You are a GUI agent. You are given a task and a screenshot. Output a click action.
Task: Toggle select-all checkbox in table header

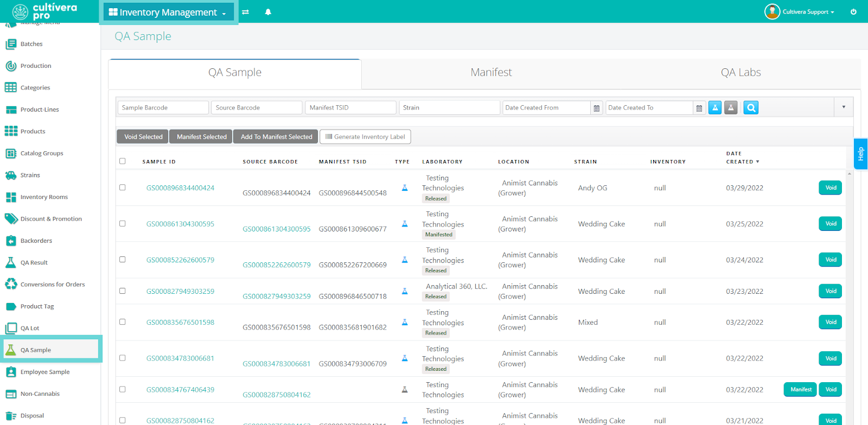123,161
